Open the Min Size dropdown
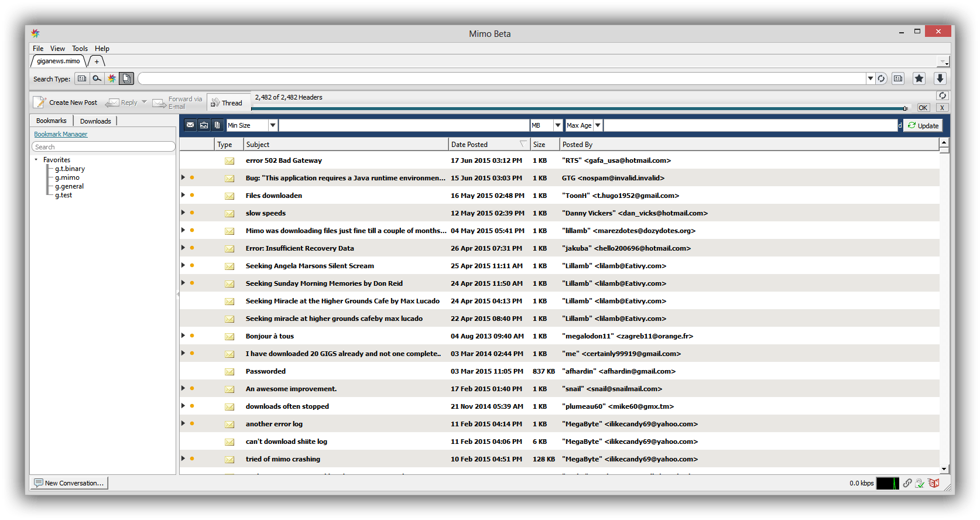Image resolution: width=980 pixels, height=520 pixels. [x=273, y=125]
